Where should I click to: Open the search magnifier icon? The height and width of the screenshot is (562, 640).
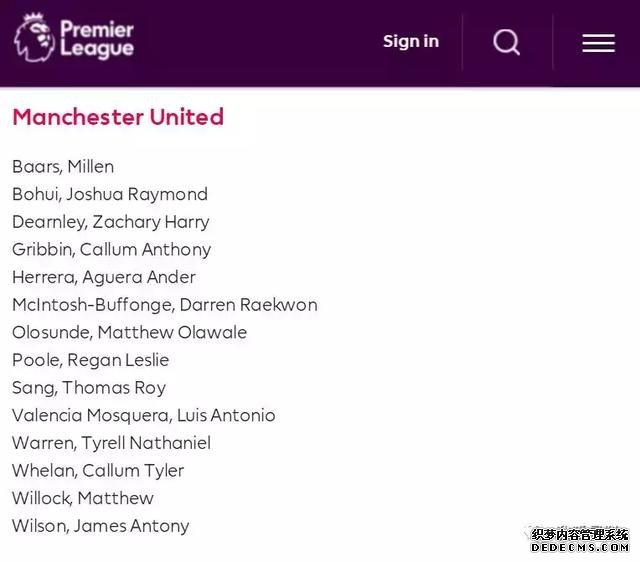pos(507,42)
